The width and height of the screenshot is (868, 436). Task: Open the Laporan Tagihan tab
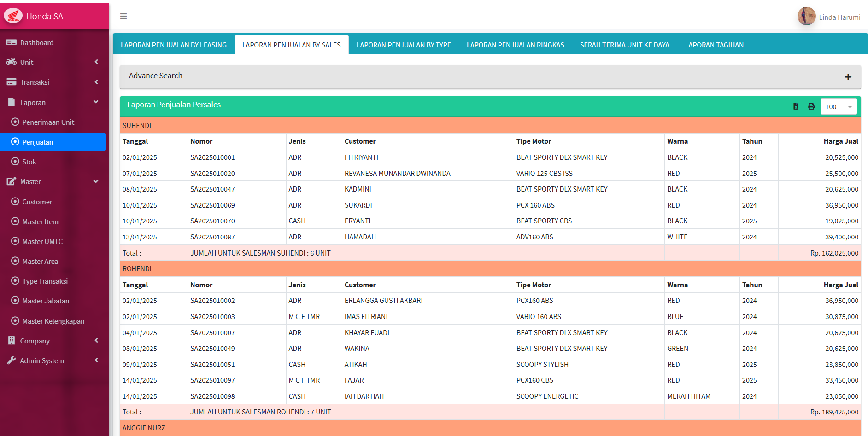click(x=714, y=45)
